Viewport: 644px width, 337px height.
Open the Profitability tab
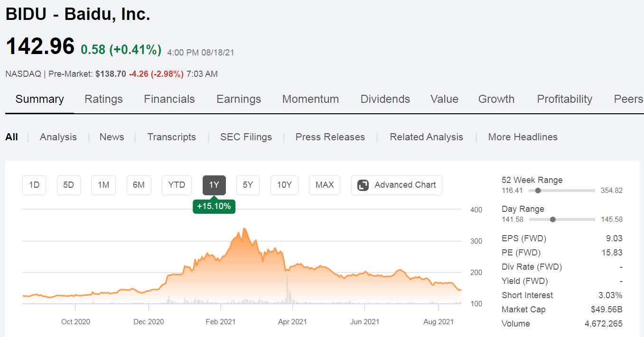pos(564,99)
